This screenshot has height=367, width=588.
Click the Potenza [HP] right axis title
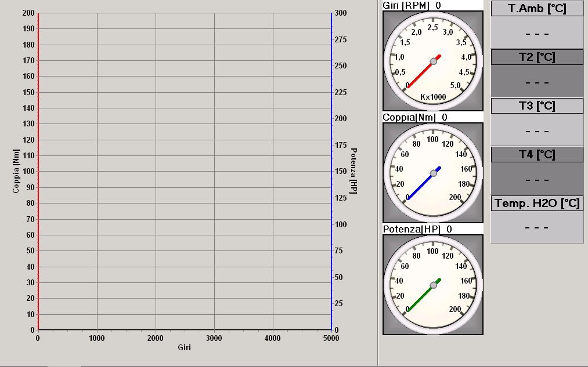click(353, 171)
